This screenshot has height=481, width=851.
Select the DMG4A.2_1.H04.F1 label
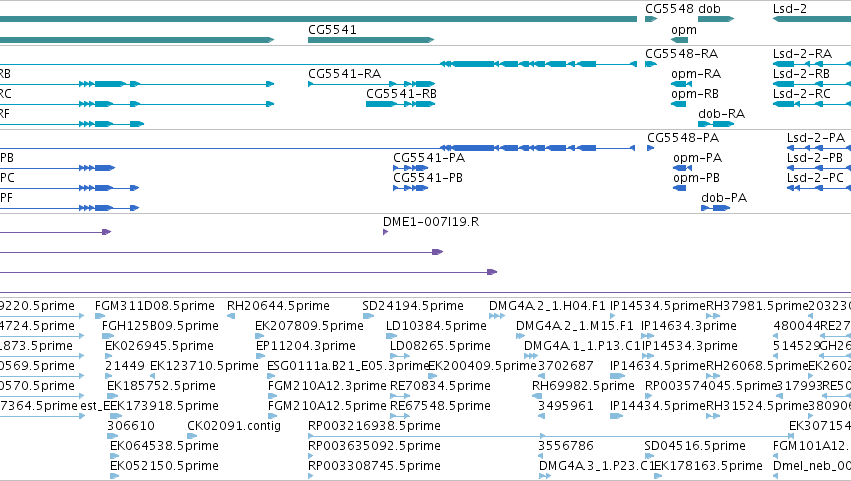click(547, 306)
